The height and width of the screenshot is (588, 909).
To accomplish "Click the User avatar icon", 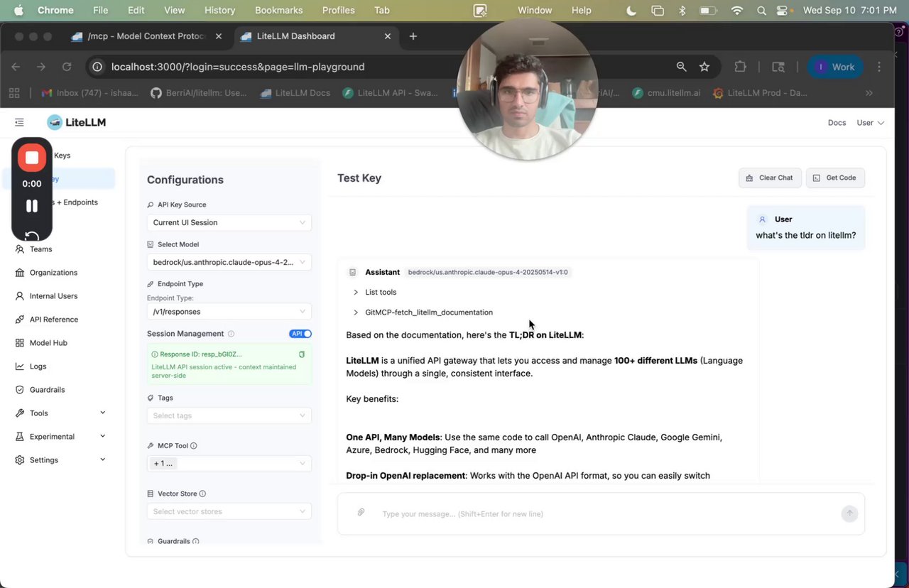I will (763, 219).
